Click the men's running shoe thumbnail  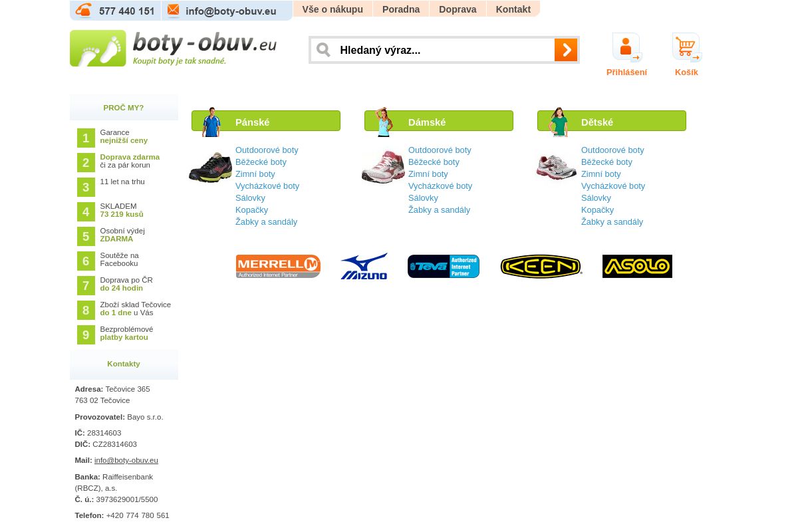(x=210, y=167)
